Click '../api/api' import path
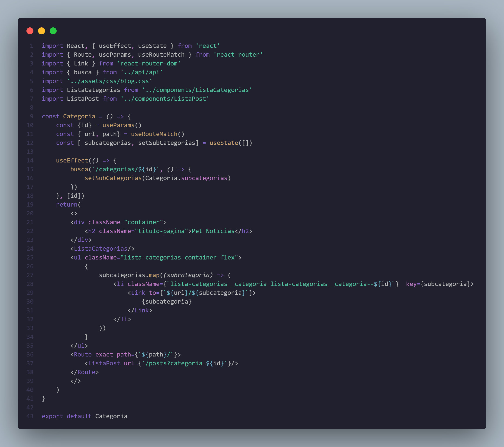 point(142,72)
